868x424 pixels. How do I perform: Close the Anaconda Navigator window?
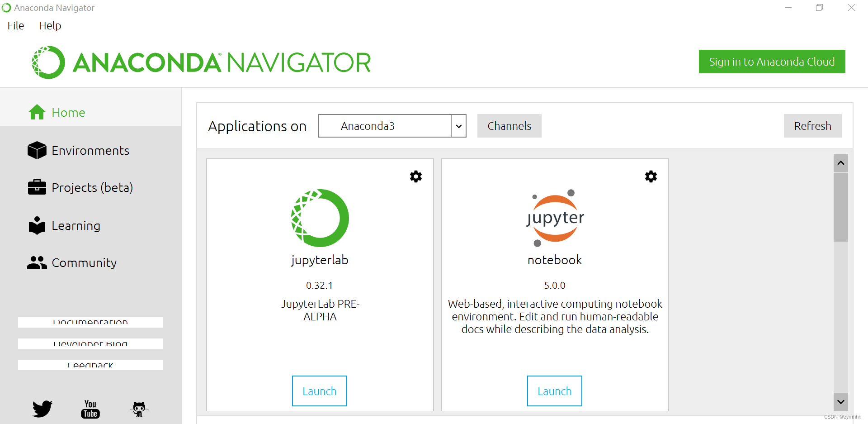[x=851, y=8]
